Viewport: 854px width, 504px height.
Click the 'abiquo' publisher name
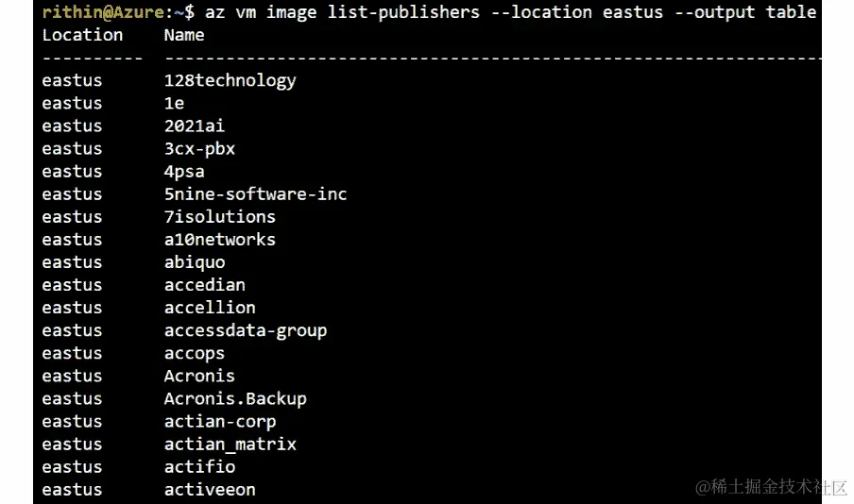[195, 262]
